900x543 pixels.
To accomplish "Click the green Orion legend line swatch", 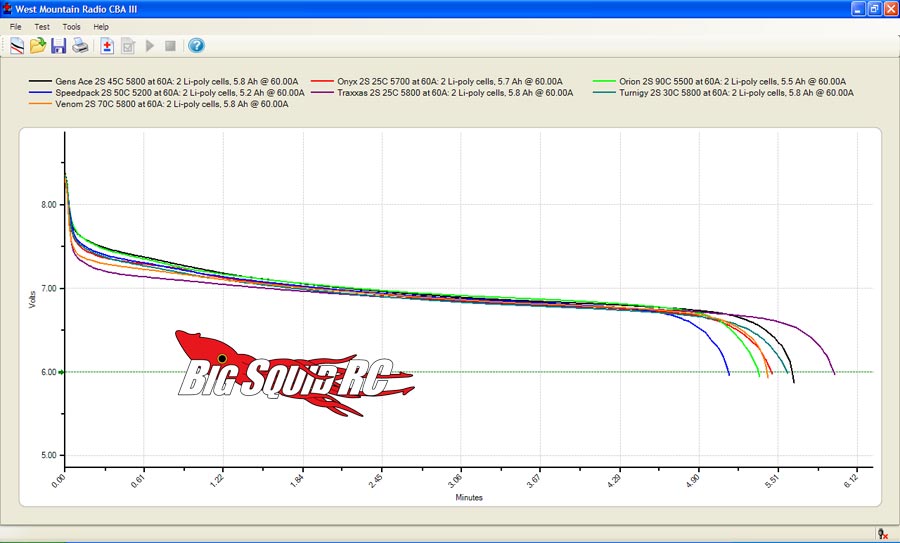I will point(604,82).
